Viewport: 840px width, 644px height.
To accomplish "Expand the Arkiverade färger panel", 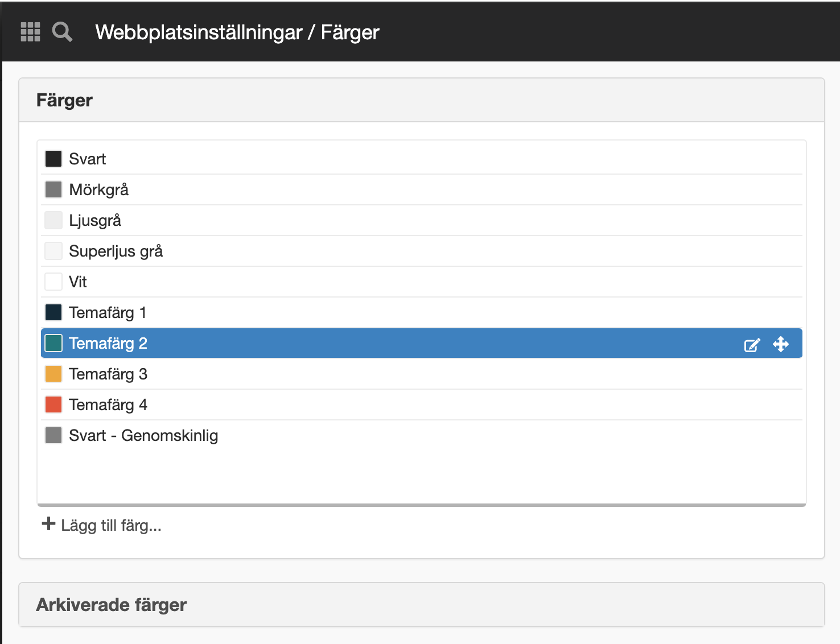I will 422,604.
